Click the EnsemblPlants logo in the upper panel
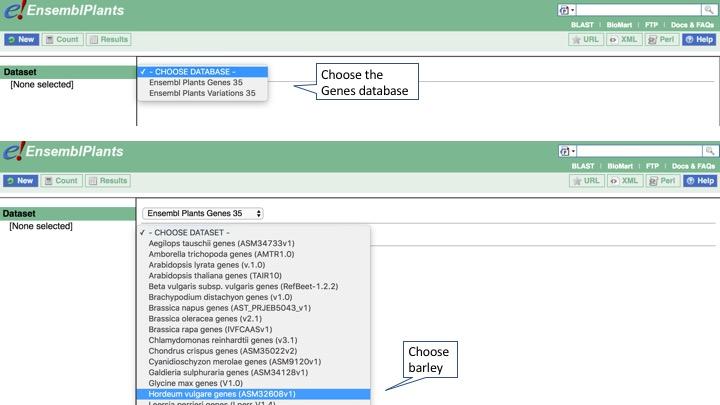The height and width of the screenshot is (405, 720). coord(64,10)
